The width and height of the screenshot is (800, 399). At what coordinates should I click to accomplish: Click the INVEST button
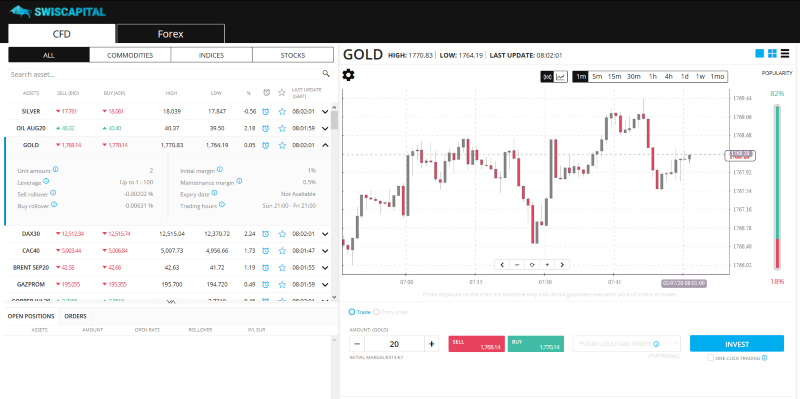737,343
